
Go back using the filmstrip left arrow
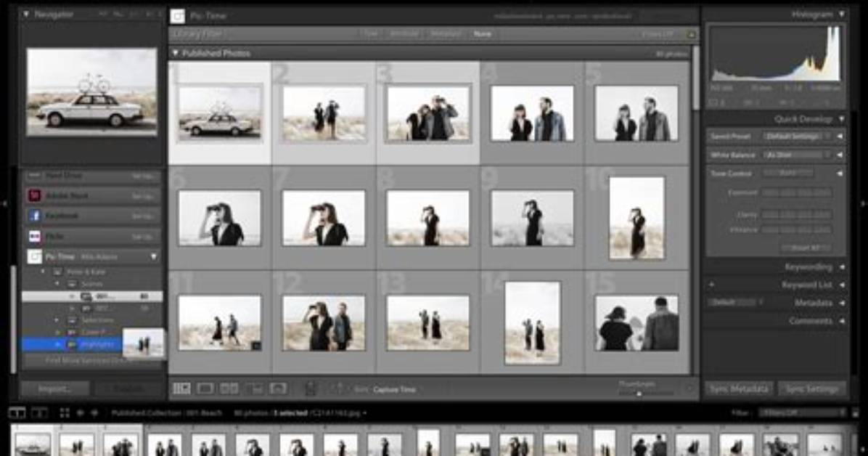(x=81, y=412)
